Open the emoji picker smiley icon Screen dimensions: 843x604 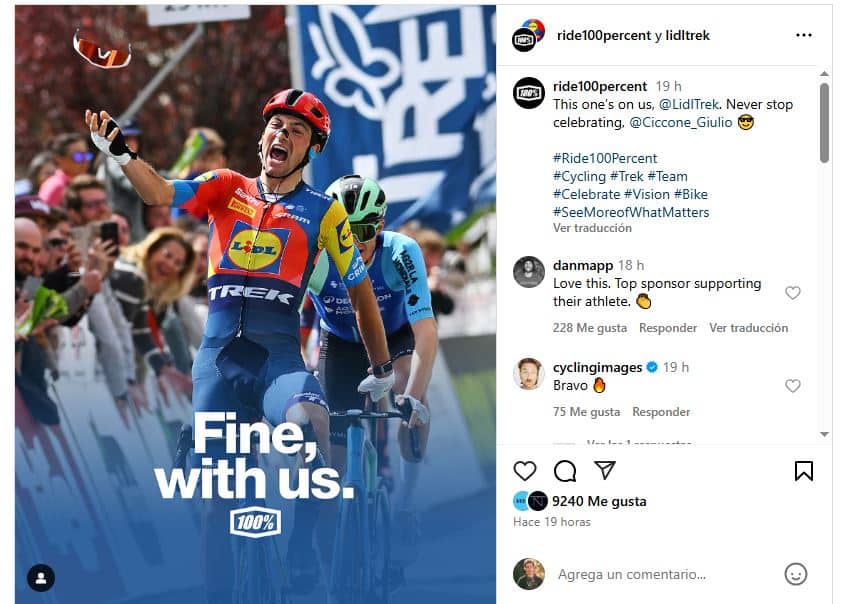click(x=796, y=574)
